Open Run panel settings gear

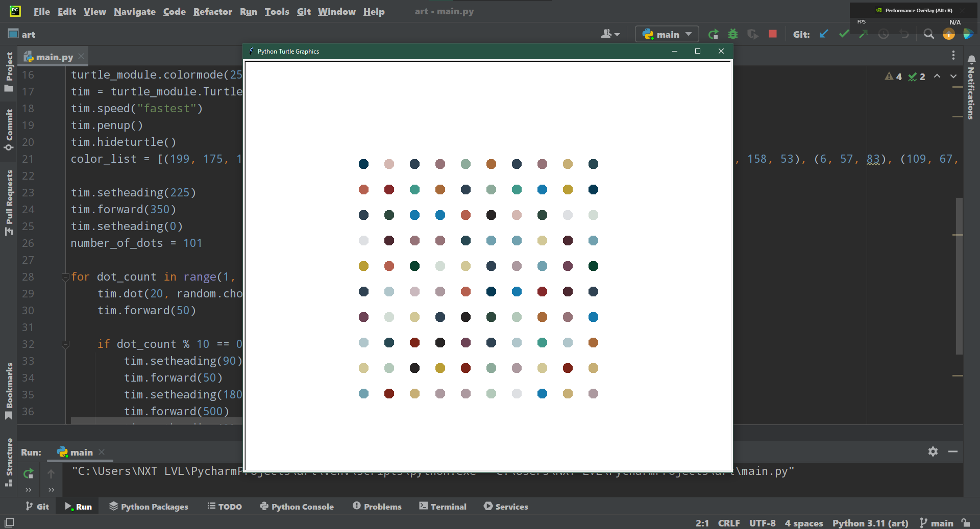tap(933, 451)
